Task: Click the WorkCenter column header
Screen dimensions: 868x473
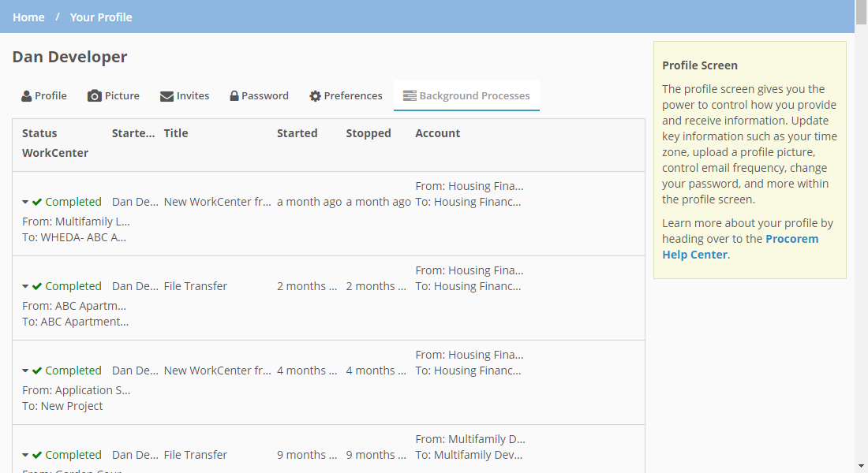Action: pos(55,153)
